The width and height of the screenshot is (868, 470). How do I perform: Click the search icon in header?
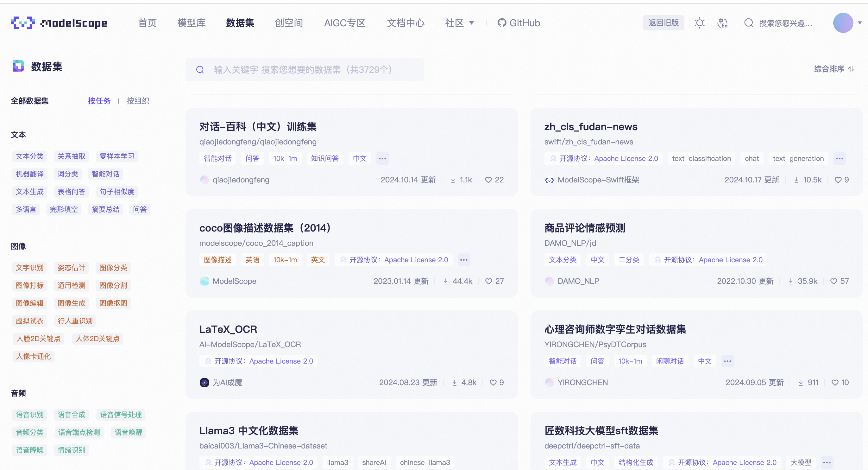(x=748, y=22)
